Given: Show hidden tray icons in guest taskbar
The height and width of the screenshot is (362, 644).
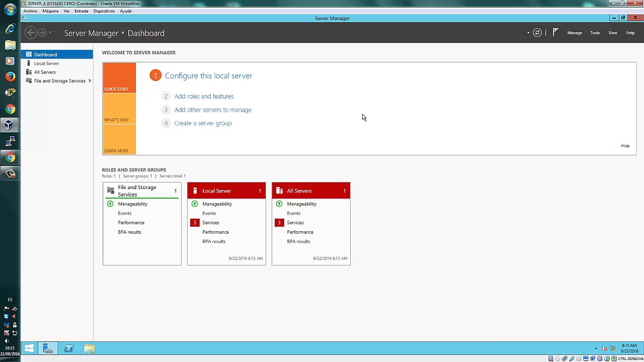Looking at the screenshot, I should [596, 348].
